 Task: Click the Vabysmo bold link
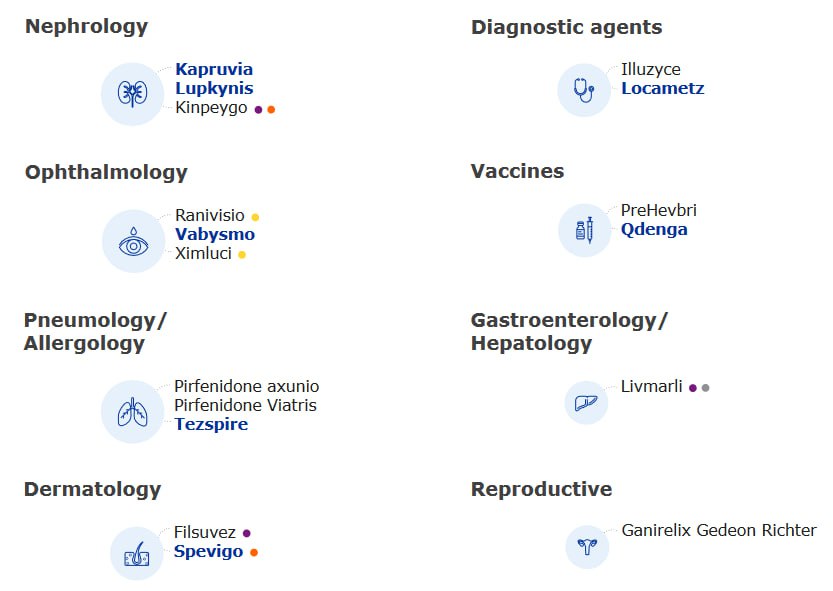click(x=215, y=234)
